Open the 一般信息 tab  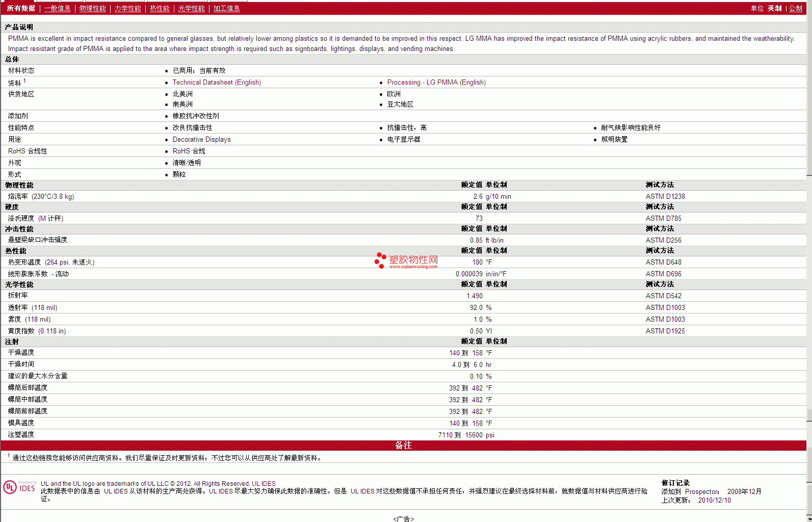tap(57, 8)
